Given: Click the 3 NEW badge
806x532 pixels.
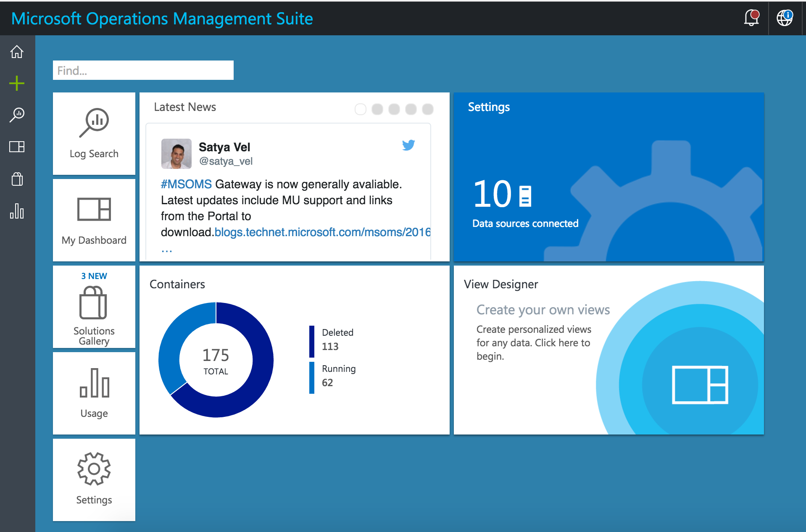Looking at the screenshot, I should point(94,276).
